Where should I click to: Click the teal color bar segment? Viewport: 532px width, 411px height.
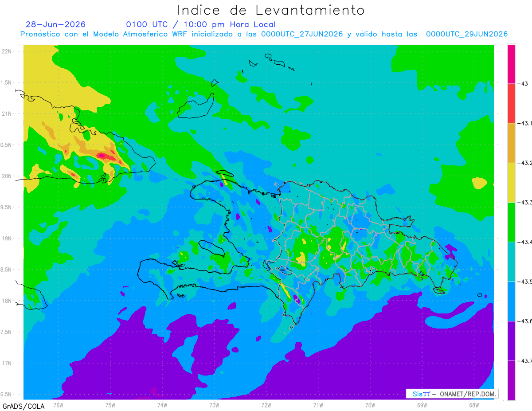coord(511,262)
